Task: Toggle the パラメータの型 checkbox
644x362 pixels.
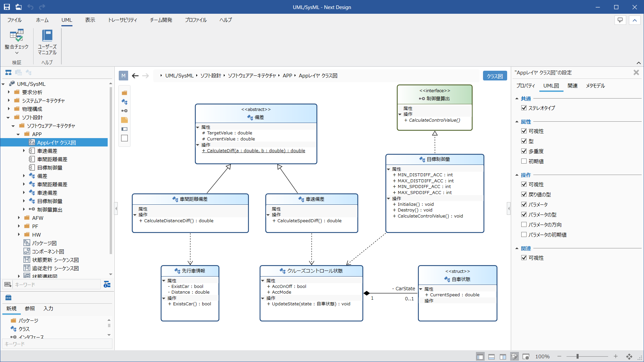Action: [524, 215]
